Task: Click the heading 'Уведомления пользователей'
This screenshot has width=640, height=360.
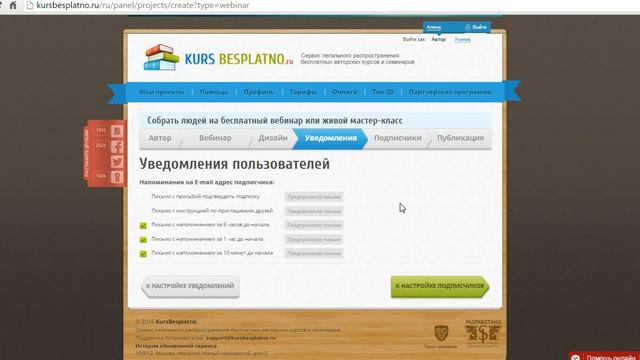Action: (234, 164)
